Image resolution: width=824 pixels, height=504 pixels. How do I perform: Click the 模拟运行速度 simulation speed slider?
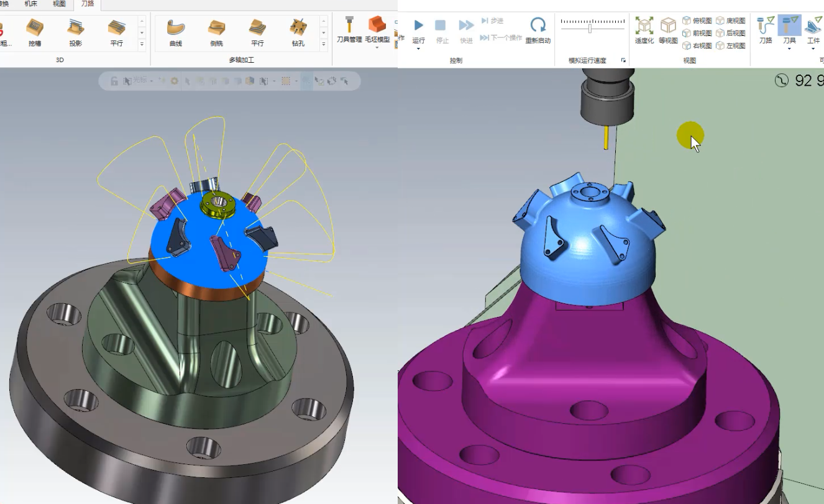(x=590, y=28)
